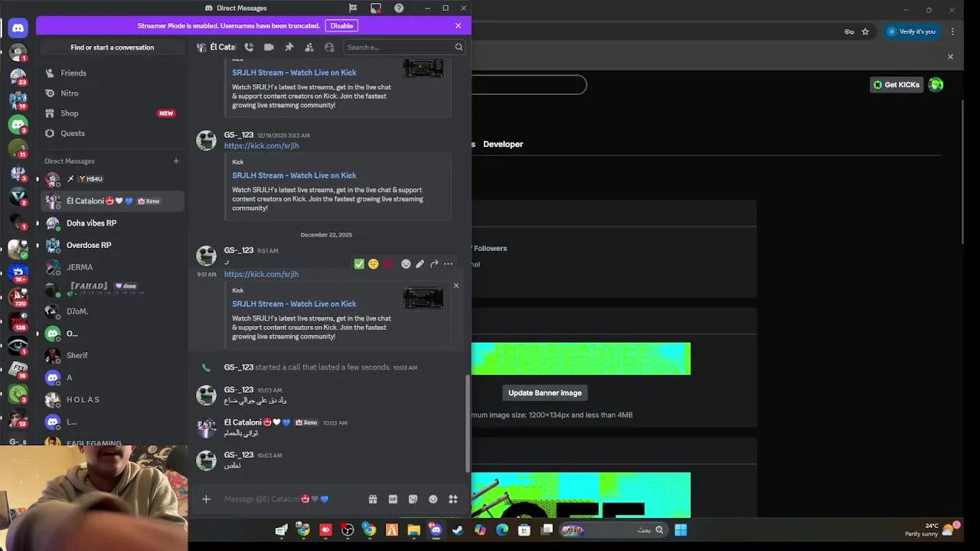Open the browser three-dot menu

[952, 31]
